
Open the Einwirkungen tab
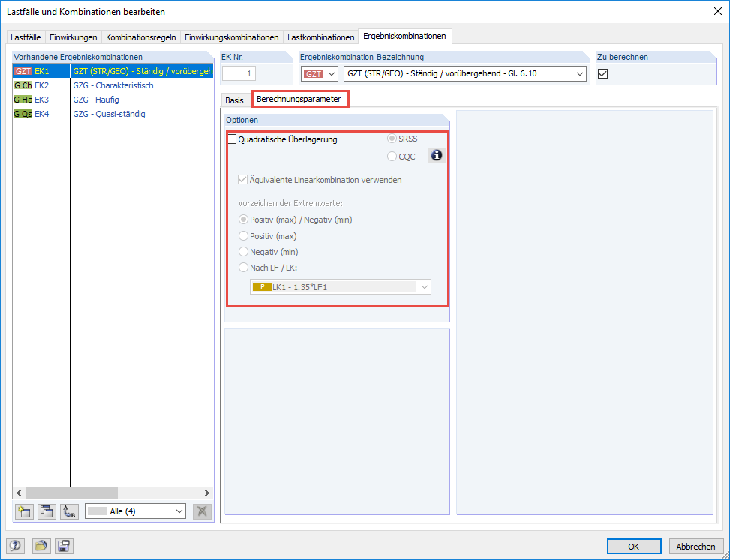point(73,37)
